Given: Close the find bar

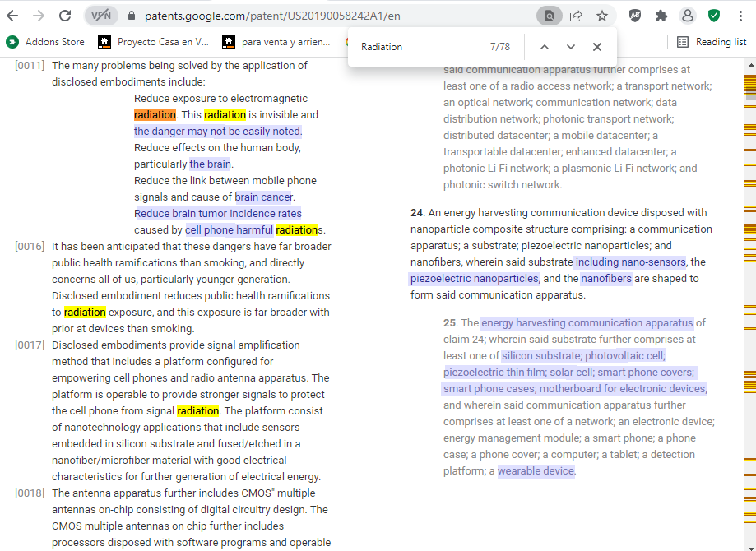Looking at the screenshot, I should point(597,47).
